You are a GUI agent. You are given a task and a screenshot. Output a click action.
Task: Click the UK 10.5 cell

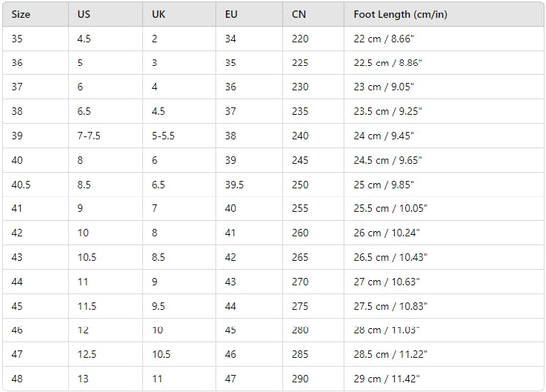(180, 354)
